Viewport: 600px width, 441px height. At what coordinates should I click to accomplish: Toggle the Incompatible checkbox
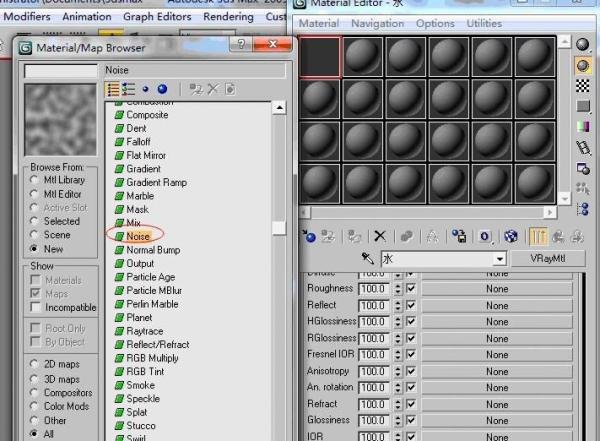pos(34,307)
